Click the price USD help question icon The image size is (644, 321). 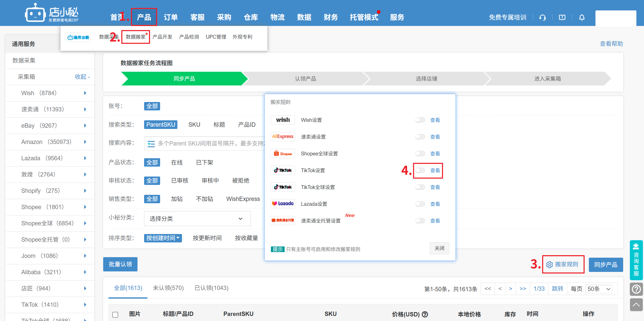coord(425,314)
